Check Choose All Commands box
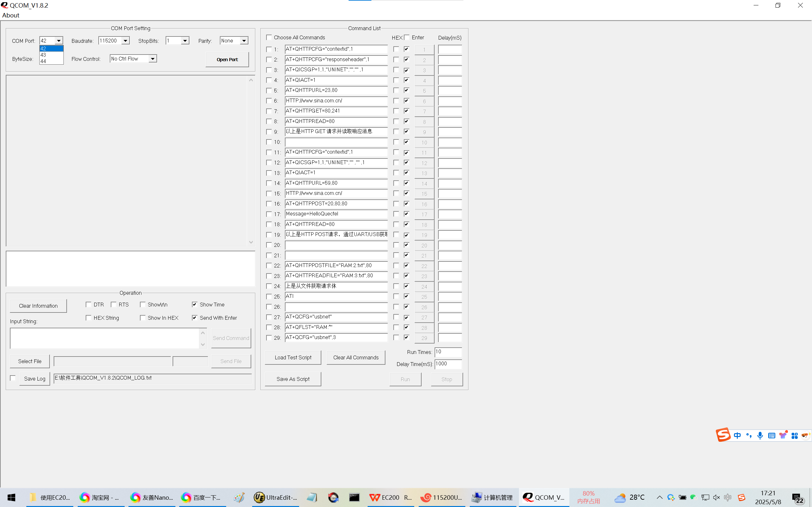 tap(269, 37)
